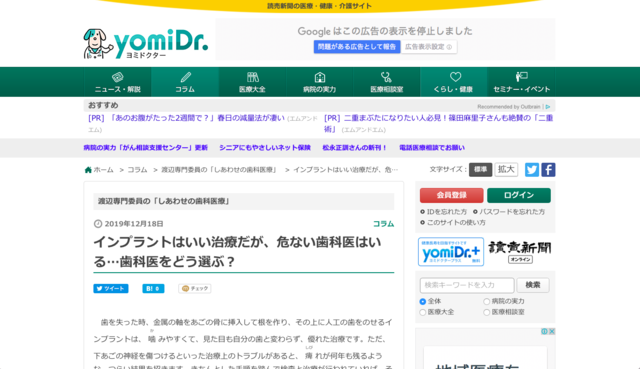Screen dimensions: 640x369
Task: Open the ニュース・解説 newspaper icon menu
Action: click(118, 82)
